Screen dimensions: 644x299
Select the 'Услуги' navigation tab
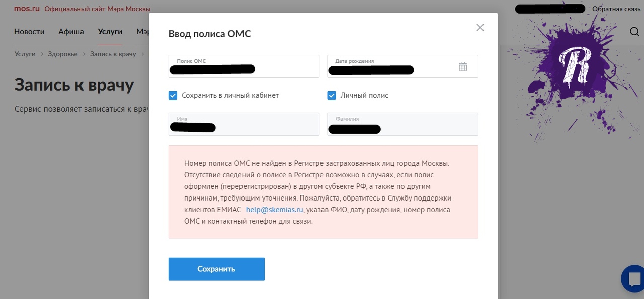point(110,32)
